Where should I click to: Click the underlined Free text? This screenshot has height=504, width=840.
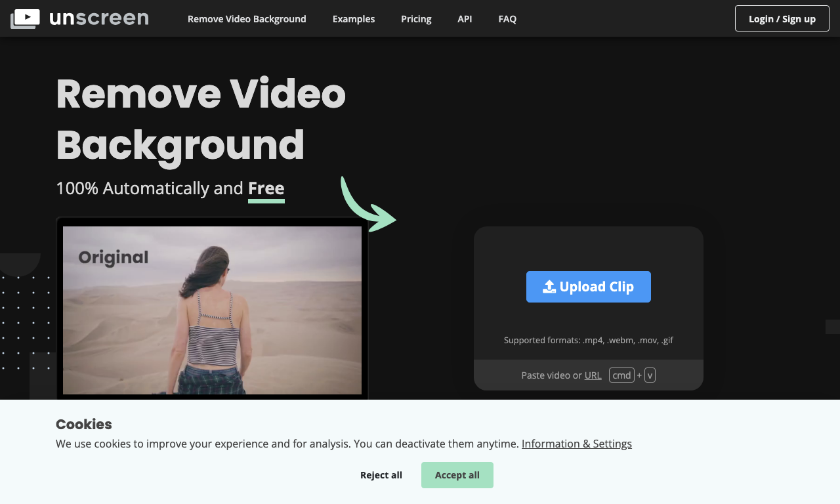[x=266, y=189]
